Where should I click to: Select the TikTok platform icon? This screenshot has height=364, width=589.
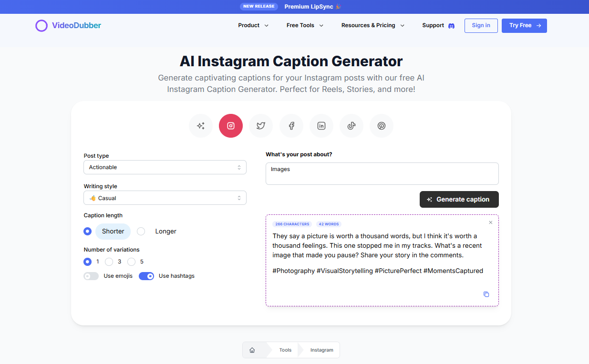(x=351, y=126)
